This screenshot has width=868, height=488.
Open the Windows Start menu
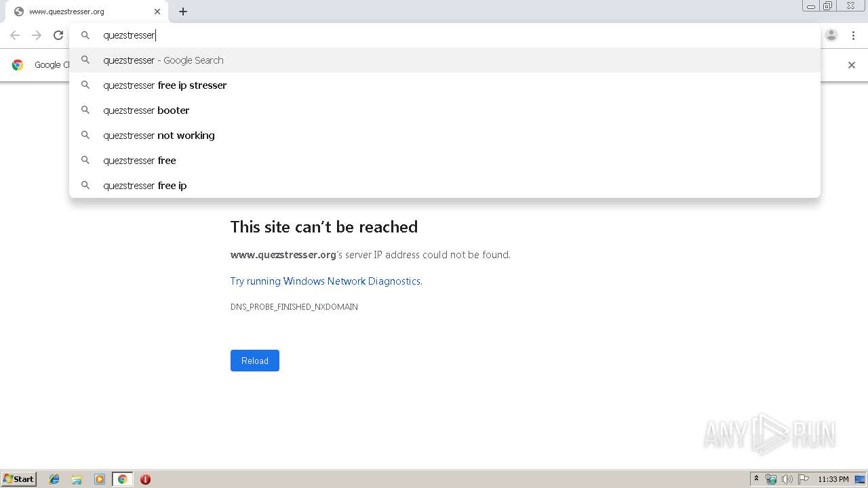(x=19, y=479)
